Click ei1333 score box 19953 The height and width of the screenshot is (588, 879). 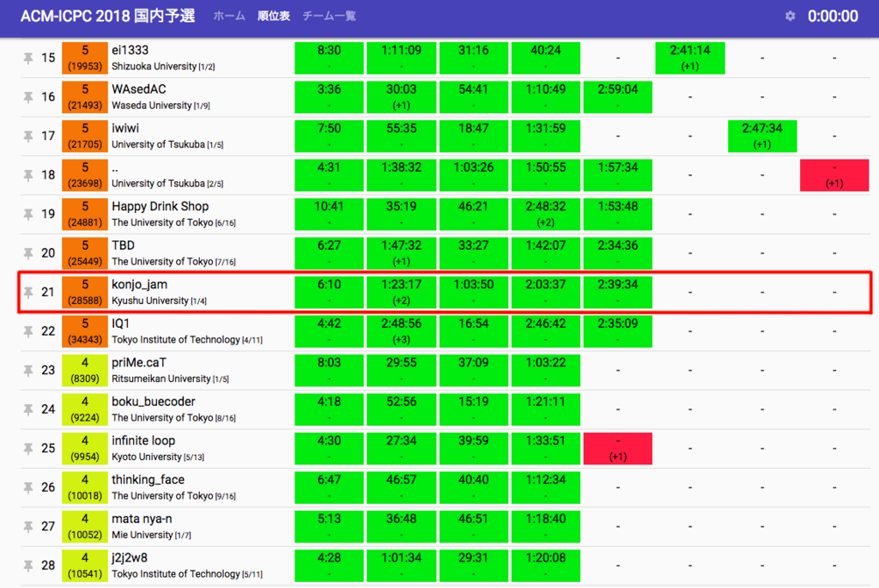[85, 58]
